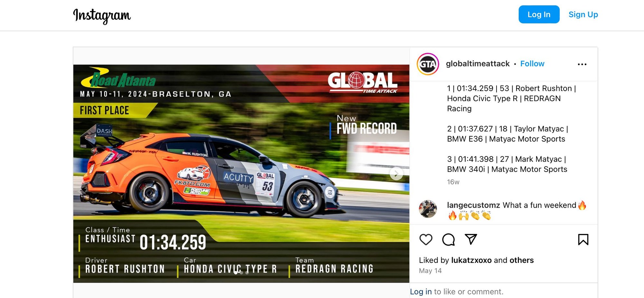Image resolution: width=644 pixels, height=298 pixels.
Task: Go to next slide arrow on image
Action: point(396,174)
